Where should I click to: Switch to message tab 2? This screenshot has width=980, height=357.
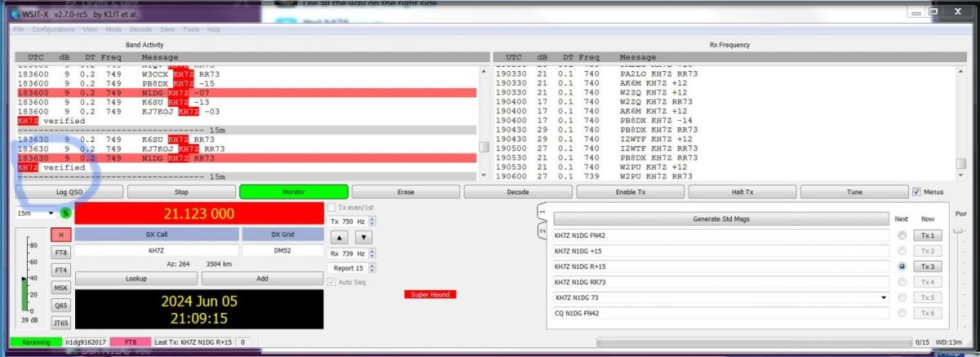(541, 231)
